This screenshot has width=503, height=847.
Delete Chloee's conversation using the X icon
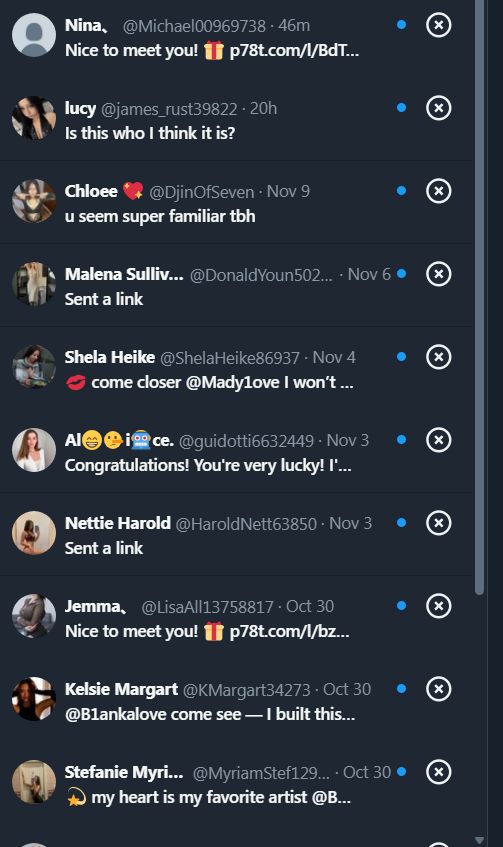pos(439,191)
